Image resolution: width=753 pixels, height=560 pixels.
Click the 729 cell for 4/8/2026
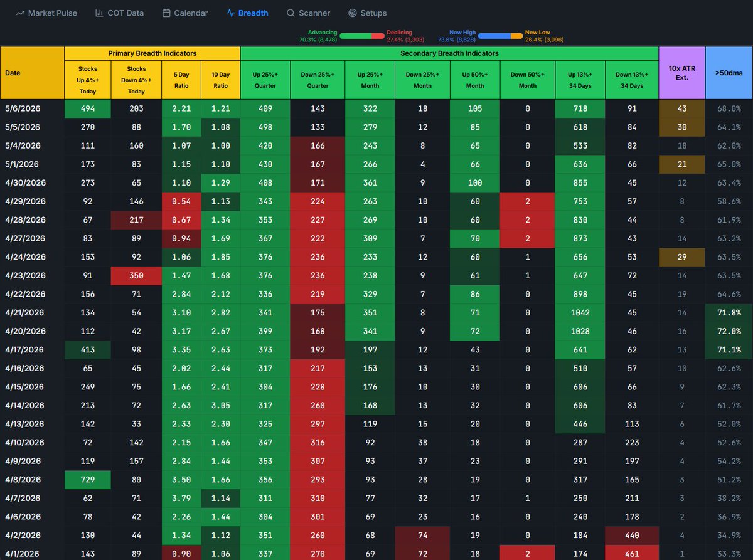tap(87, 479)
